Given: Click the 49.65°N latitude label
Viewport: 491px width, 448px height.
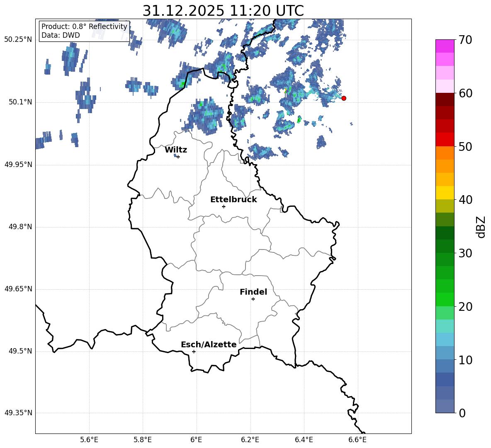Looking at the screenshot, I should click(x=18, y=289).
